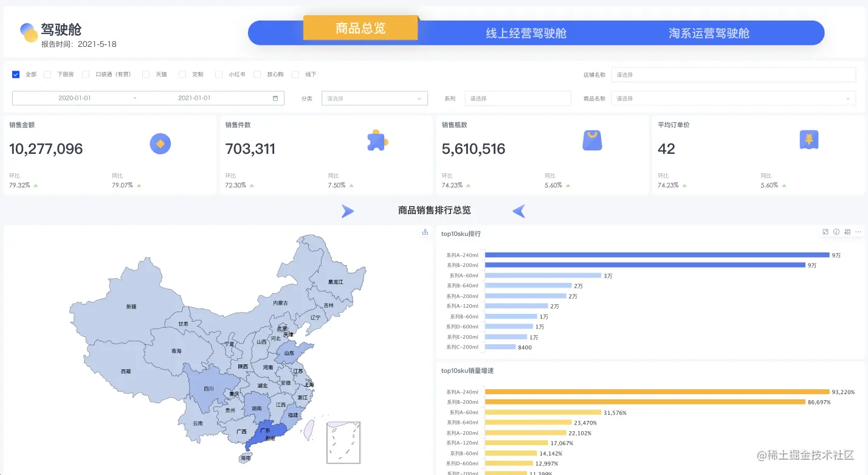
Task: Click the table export icon on top10sku排行
Action: (x=847, y=232)
